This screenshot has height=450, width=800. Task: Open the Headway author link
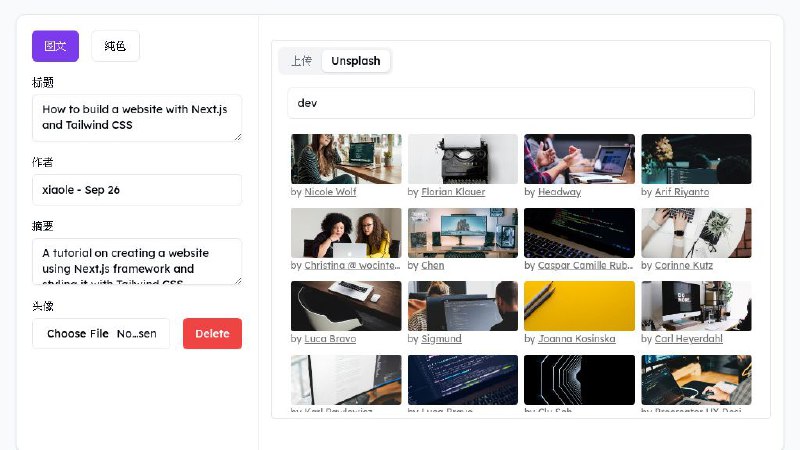pyautogui.click(x=559, y=192)
